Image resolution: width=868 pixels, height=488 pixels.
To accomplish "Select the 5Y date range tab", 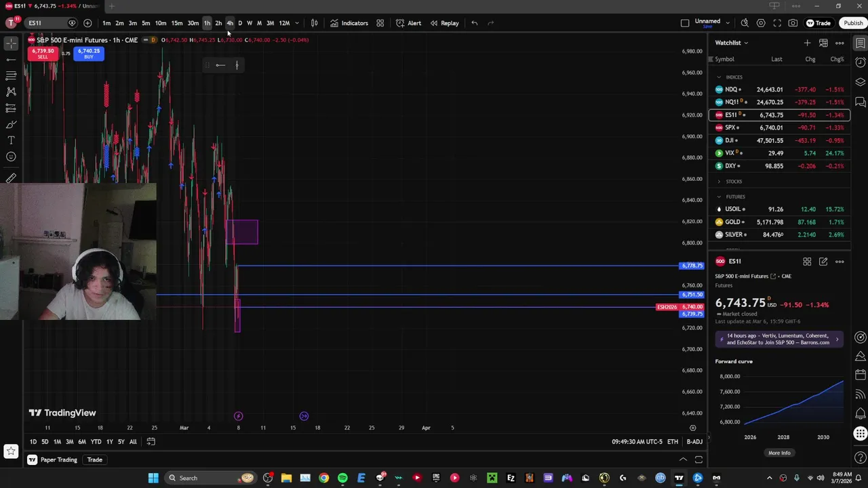I will coord(121,442).
